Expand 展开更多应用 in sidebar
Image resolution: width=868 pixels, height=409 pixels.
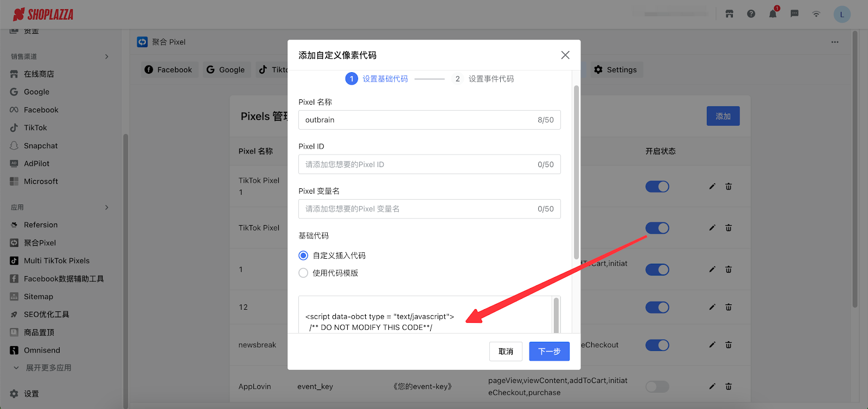tap(48, 368)
